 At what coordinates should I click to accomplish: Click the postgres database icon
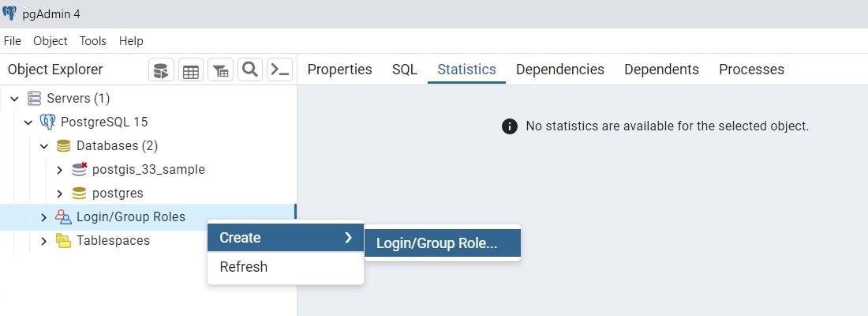click(79, 194)
